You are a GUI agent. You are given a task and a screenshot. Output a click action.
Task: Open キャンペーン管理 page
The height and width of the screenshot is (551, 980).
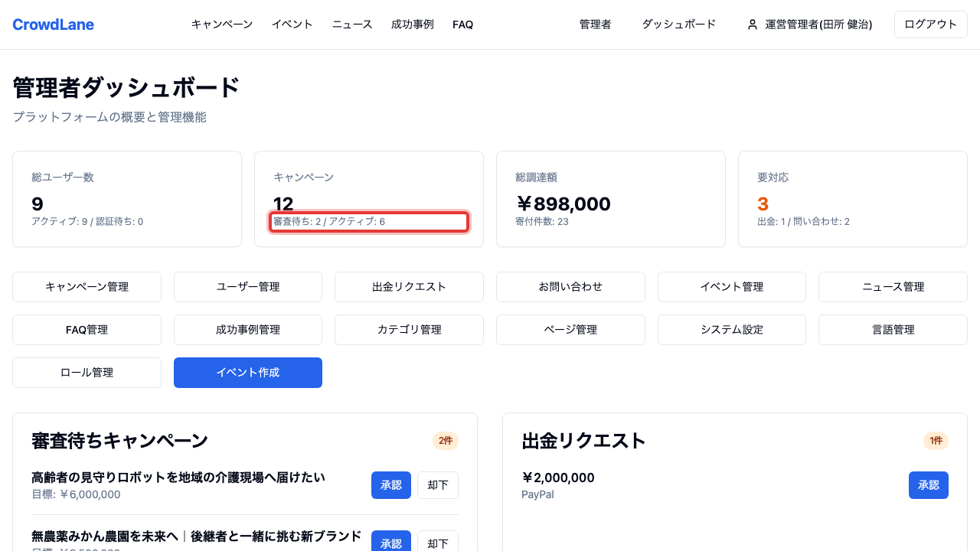87,287
